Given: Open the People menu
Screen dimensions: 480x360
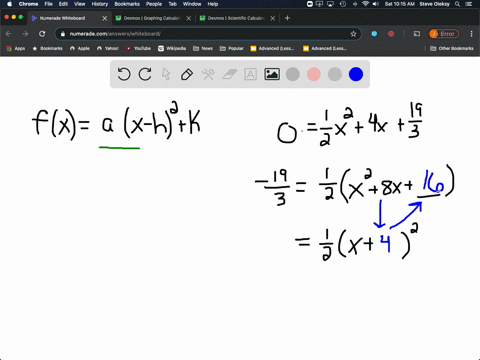Looking at the screenshot, I should point(154,4).
